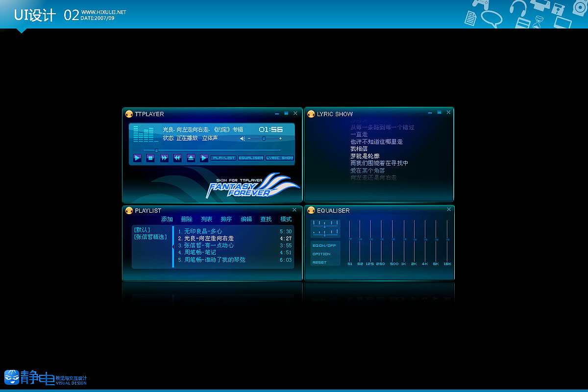Click minimize on the LYRIC SHOW window
The width and height of the screenshot is (588, 392).
click(x=430, y=112)
